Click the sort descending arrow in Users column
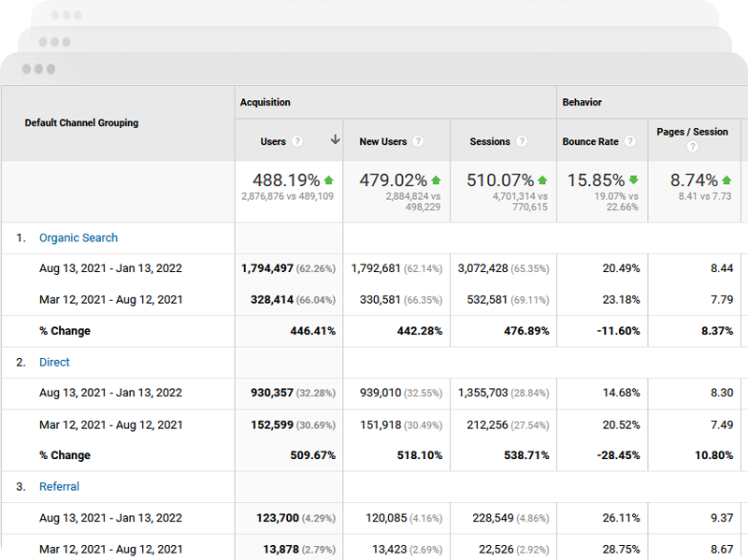Viewport: 748px width, 560px height. [335, 140]
